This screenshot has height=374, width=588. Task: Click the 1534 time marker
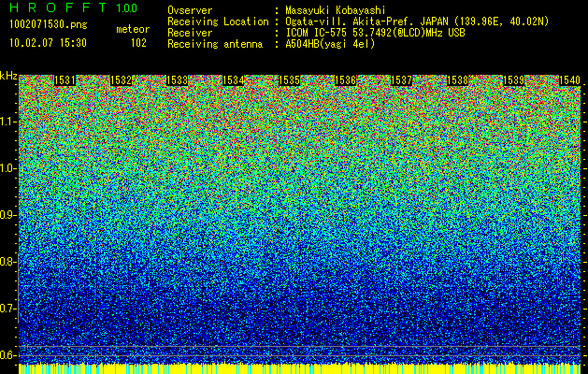234,80
